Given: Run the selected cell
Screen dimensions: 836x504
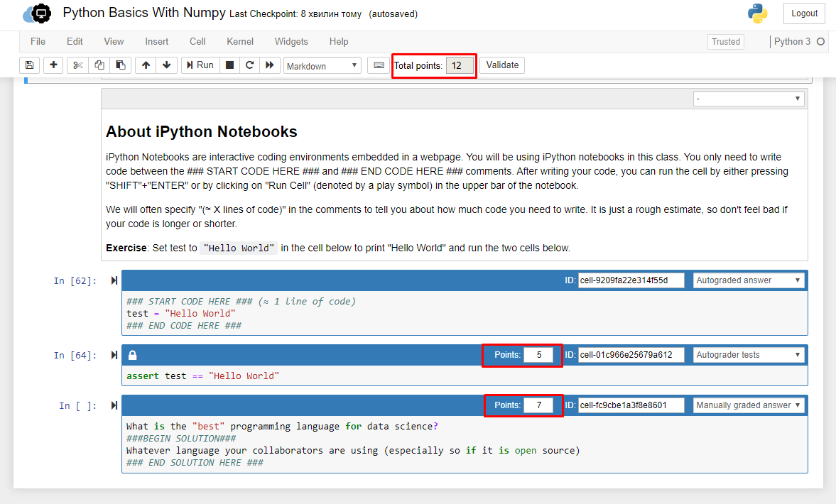Looking at the screenshot, I should click(x=200, y=65).
